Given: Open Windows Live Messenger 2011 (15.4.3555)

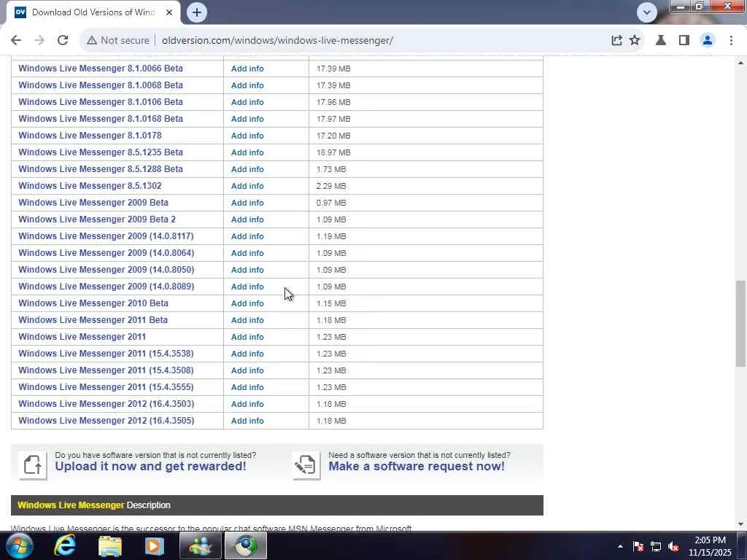Looking at the screenshot, I should 106,386.
